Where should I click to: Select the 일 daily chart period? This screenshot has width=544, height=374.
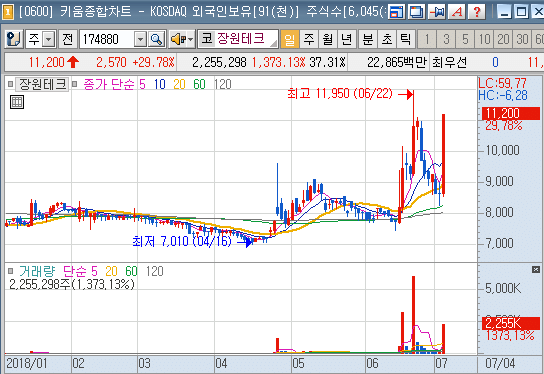290,39
